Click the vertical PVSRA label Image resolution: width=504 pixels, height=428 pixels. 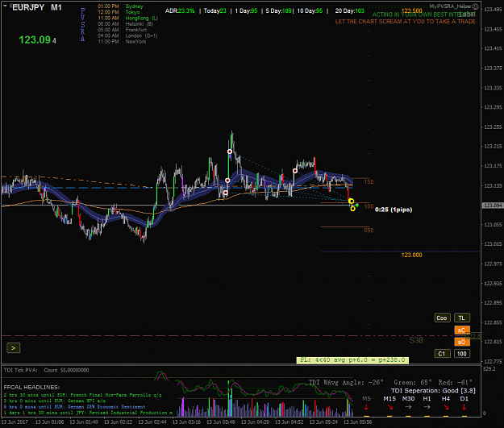click(x=83, y=25)
